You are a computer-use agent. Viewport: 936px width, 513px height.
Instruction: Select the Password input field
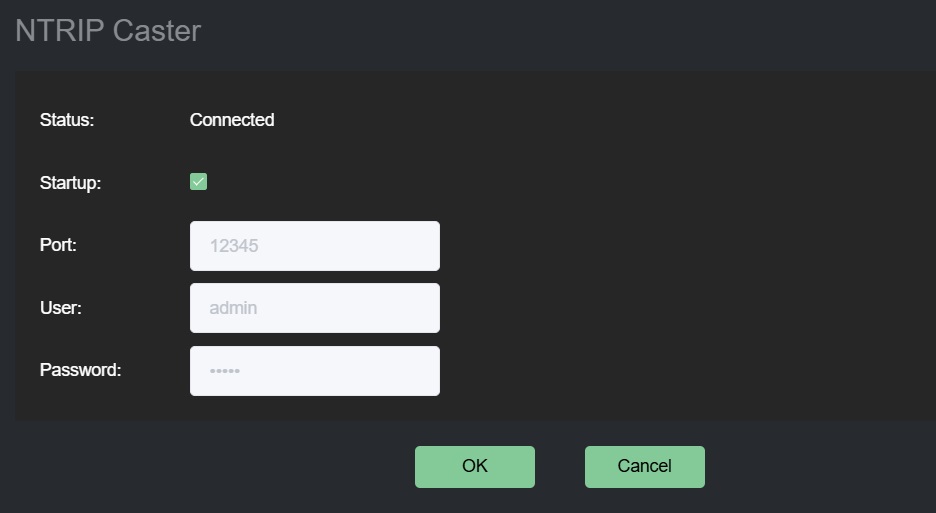pyautogui.click(x=314, y=371)
